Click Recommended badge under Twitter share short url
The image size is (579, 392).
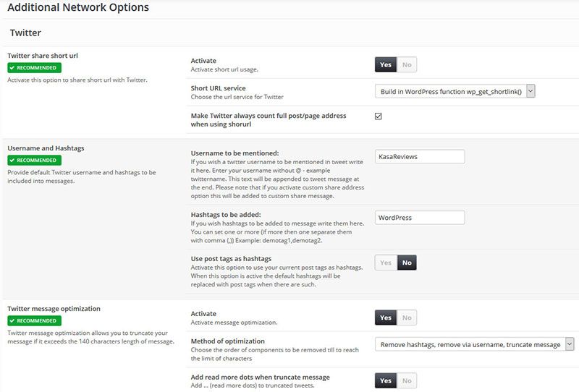point(34,67)
